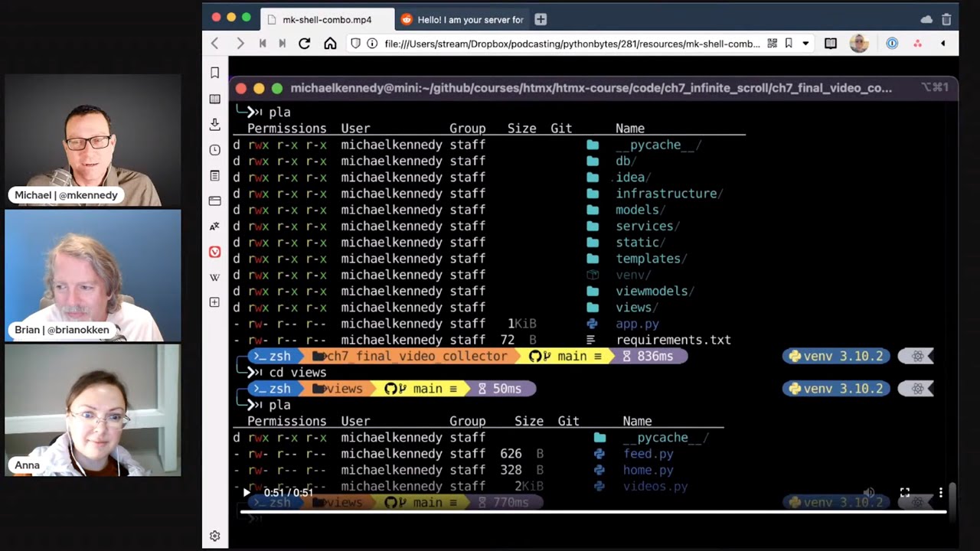
Task: Bookmark this page from address bar
Action: pos(789,44)
